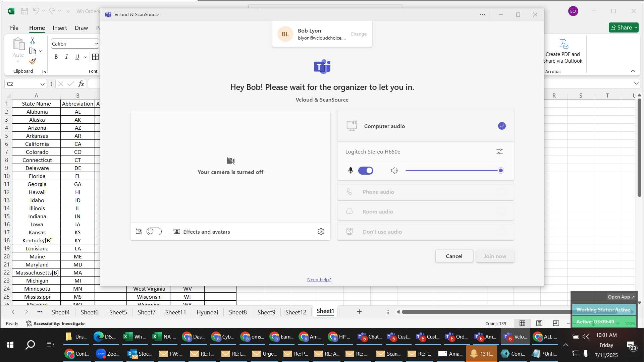Toggle Bold in Excel

[x=56, y=57]
